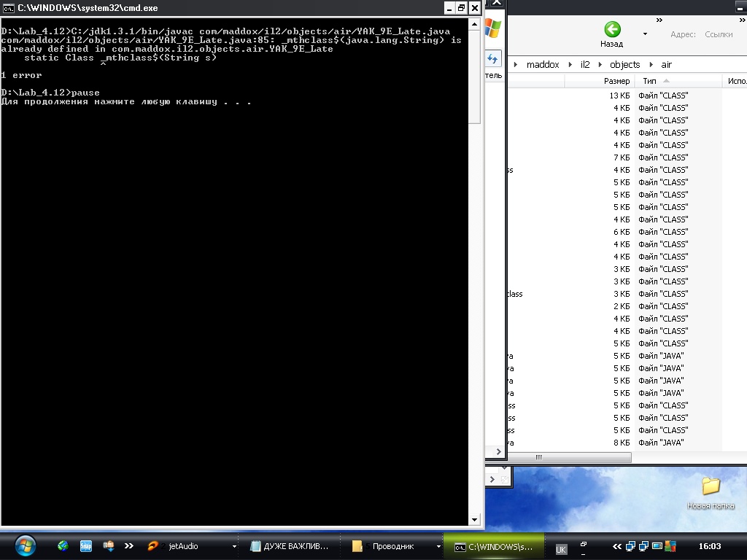This screenshot has height=560, width=747.
Task: Click the Испо... column header
Action: click(x=735, y=81)
